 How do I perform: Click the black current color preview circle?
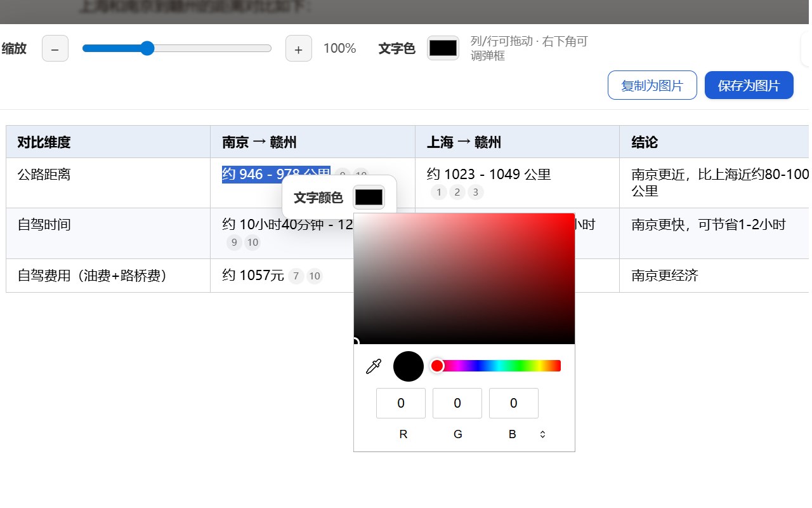click(409, 366)
